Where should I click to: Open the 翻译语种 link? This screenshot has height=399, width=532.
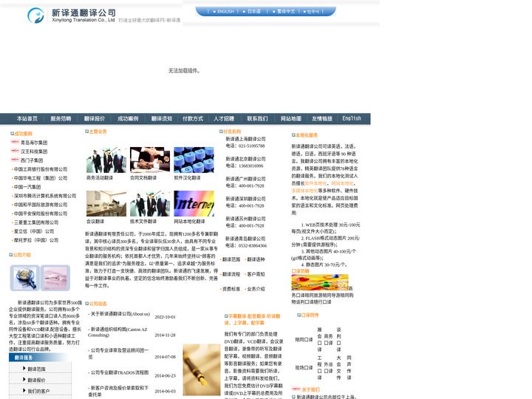[x=256, y=259]
